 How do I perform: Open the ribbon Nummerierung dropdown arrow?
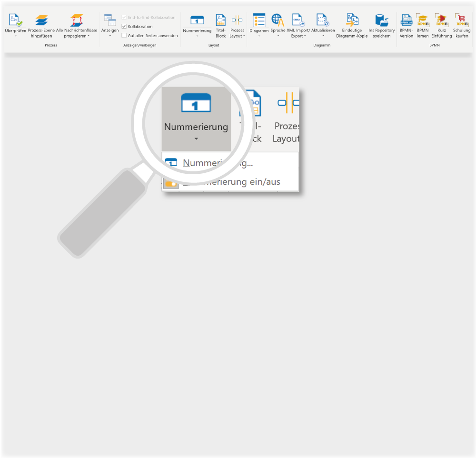(x=197, y=36)
